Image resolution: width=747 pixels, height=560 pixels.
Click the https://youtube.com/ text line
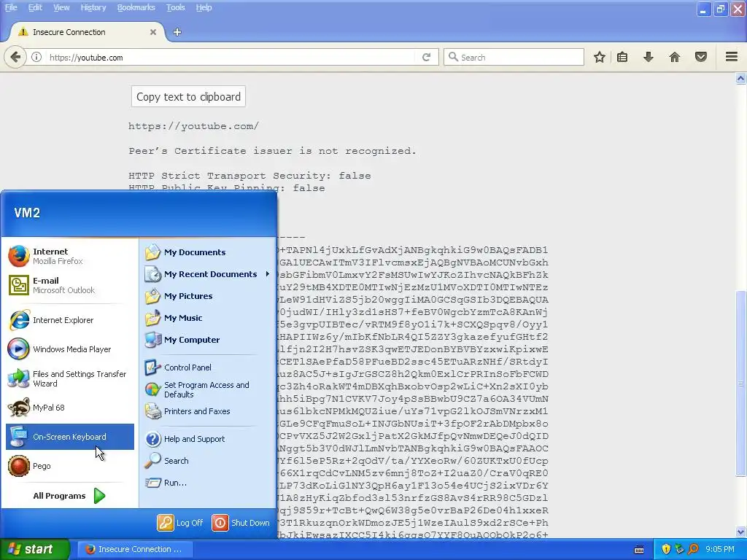193,126
